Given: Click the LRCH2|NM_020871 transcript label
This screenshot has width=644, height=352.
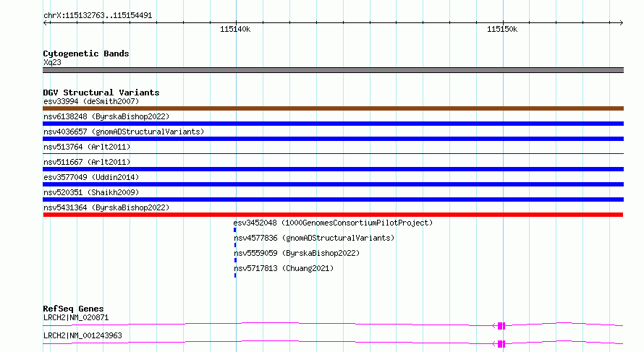Looking at the screenshot, I should point(76,317).
